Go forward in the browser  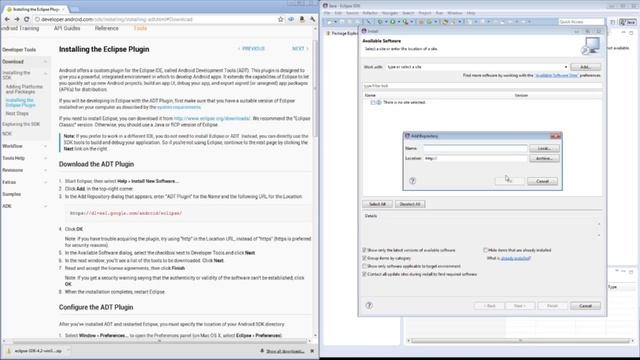(x=17, y=19)
